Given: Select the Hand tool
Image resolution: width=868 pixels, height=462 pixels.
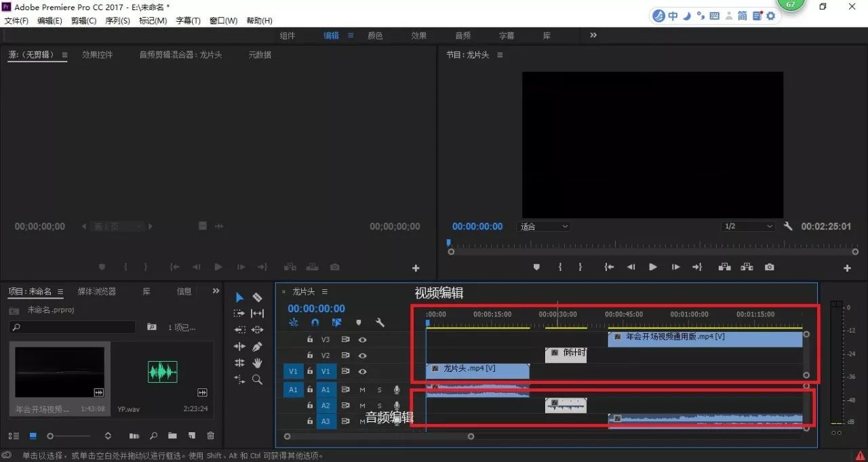Looking at the screenshot, I should (257, 363).
